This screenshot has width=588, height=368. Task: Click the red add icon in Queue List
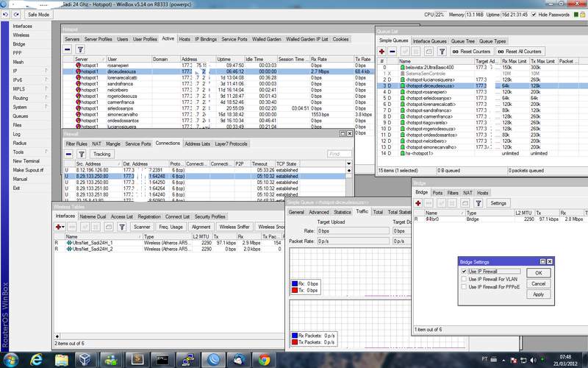[x=382, y=52]
